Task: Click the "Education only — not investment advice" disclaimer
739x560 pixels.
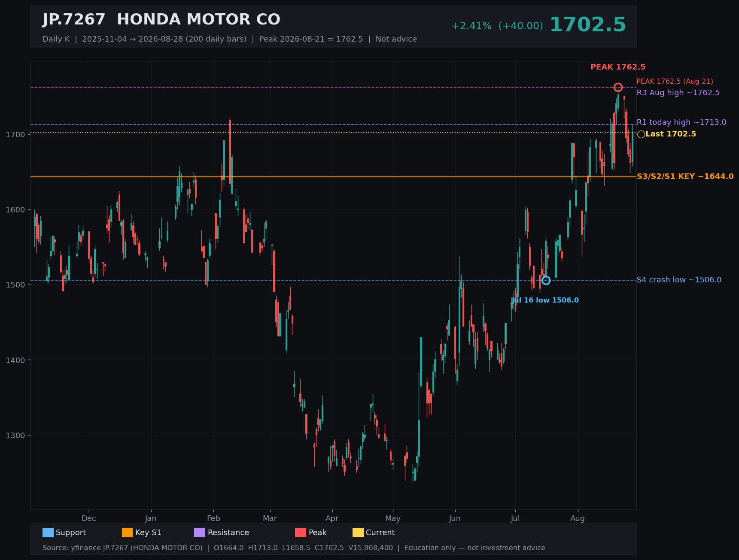Action: click(x=475, y=548)
